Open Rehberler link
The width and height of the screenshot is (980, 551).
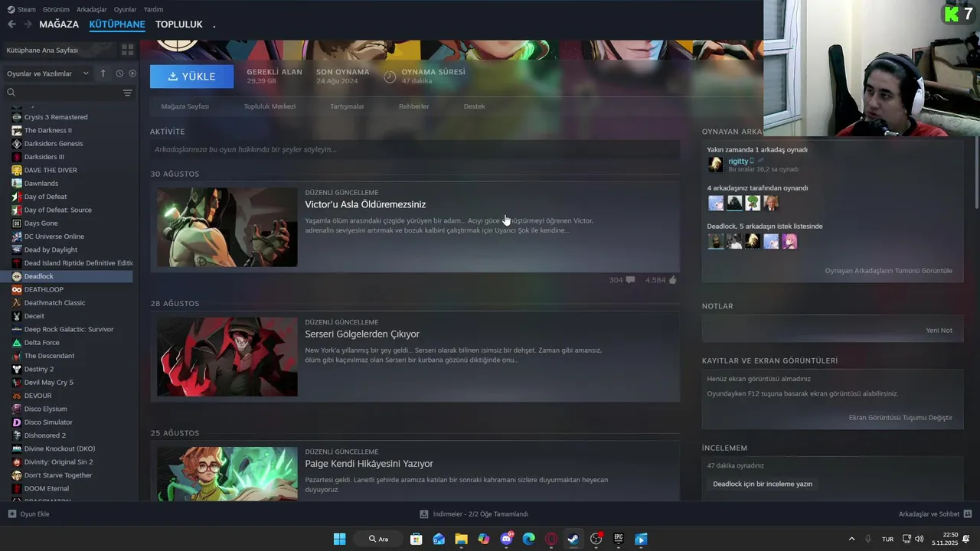pos(413,106)
